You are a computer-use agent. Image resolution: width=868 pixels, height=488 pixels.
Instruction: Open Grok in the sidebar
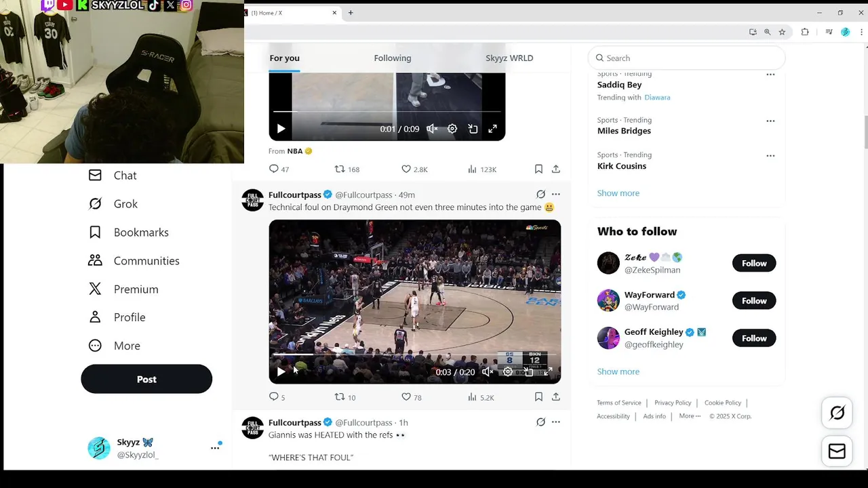tap(113, 204)
